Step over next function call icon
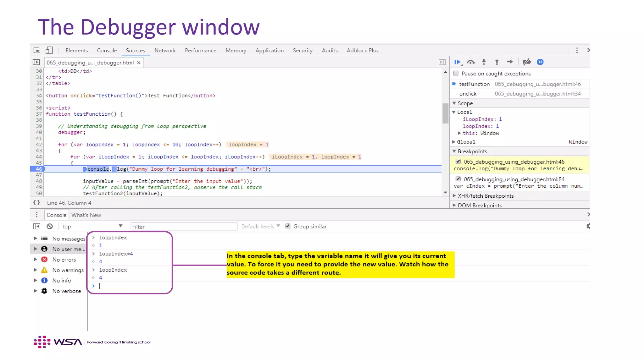The image size is (644, 362). pyautogui.click(x=471, y=62)
